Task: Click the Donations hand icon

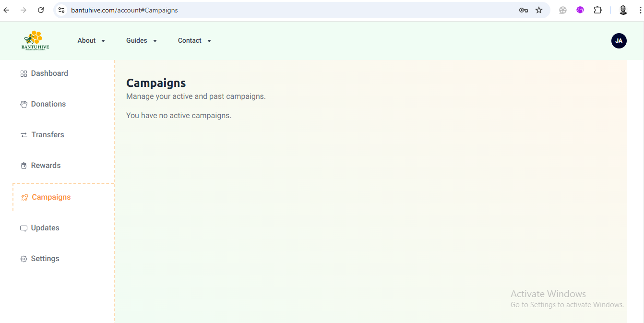Action: point(24,105)
